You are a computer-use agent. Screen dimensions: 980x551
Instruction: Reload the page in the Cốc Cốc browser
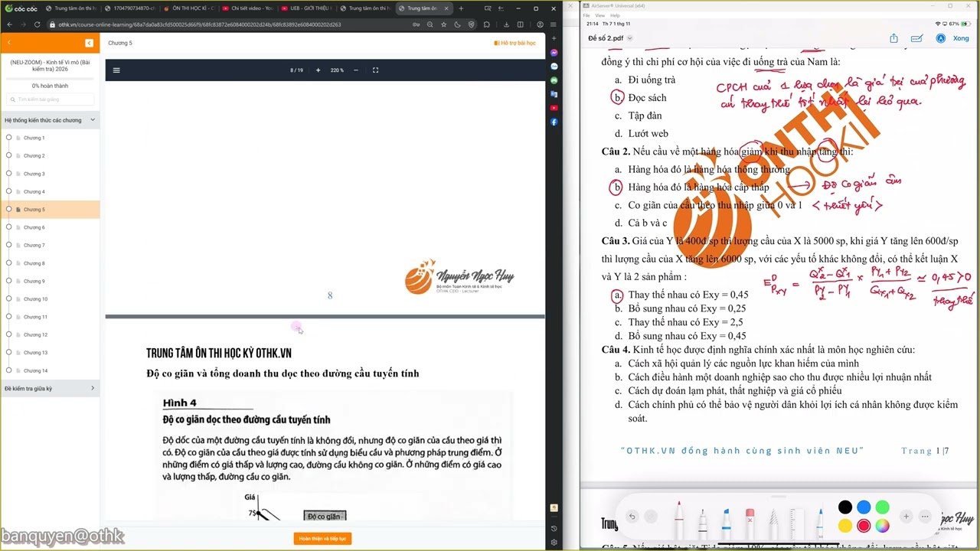click(x=37, y=24)
